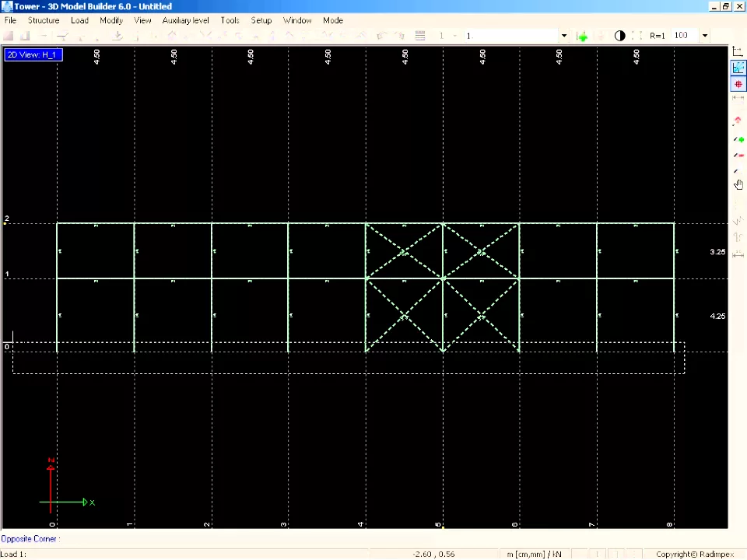Image resolution: width=747 pixels, height=560 pixels.
Task: Select the pen with red minus tool
Action: point(738,156)
